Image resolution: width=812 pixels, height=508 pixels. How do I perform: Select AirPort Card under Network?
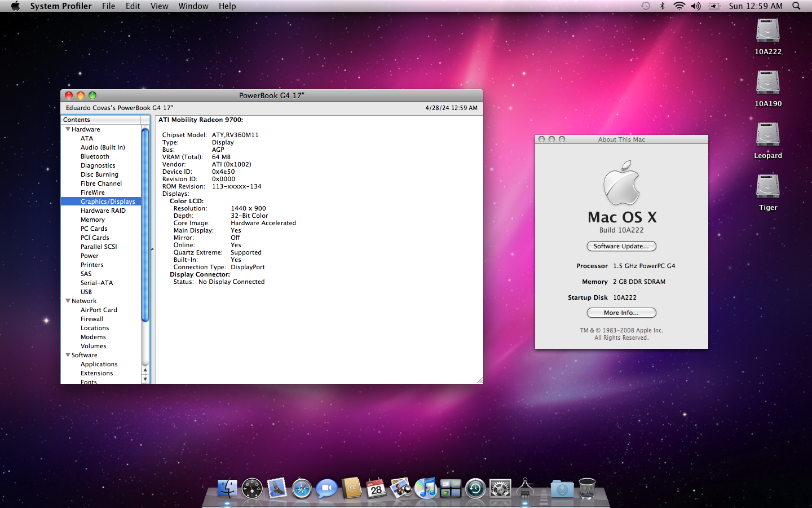click(99, 309)
